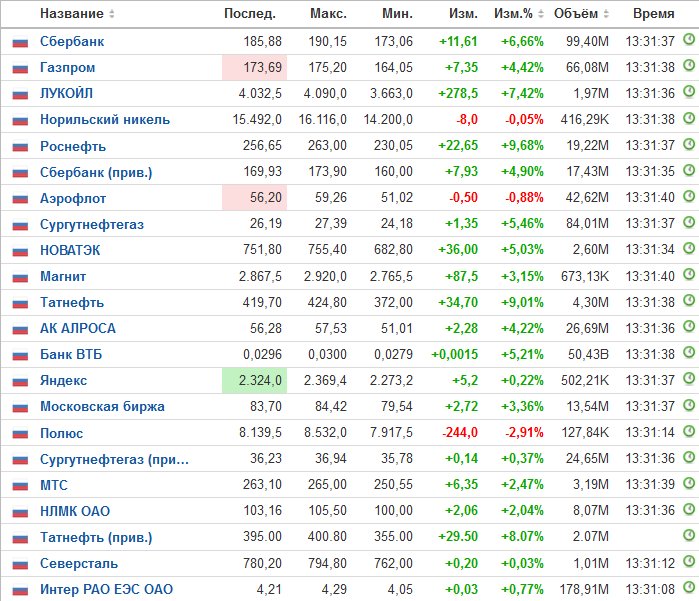Image resolution: width=699 pixels, height=601 pixels.
Task: Click Банк ВТБ volume 50,43B
Action: click(x=588, y=354)
